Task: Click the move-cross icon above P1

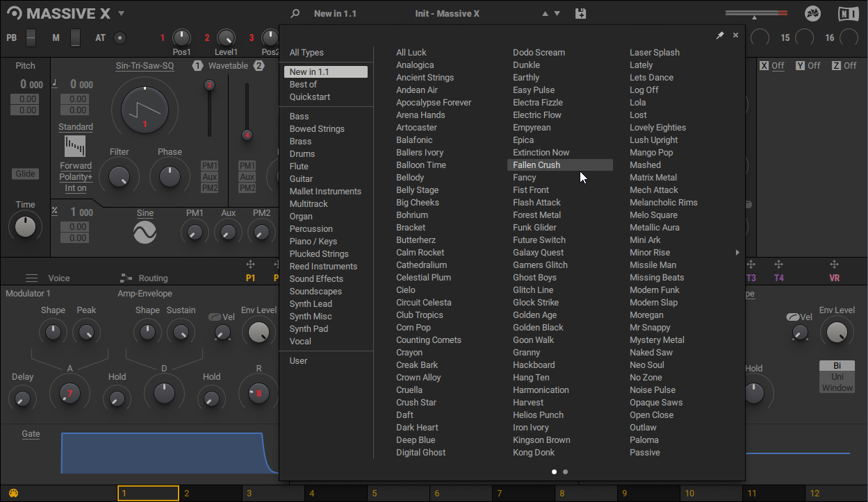Action: point(251,265)
